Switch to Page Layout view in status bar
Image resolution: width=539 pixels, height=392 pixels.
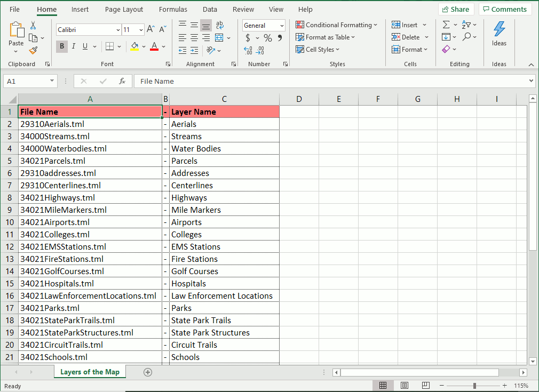coord(405,386)
